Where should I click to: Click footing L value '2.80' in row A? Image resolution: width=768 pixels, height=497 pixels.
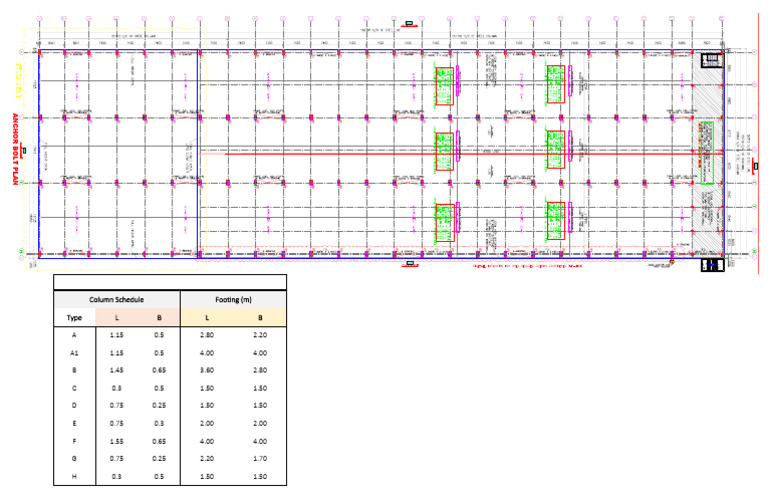point(207,335)
